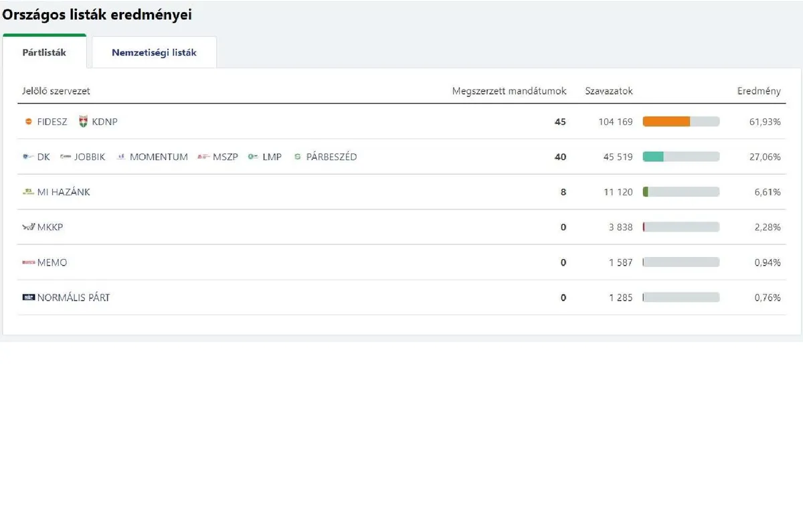Click the MI HAZÁNK party logo
Screen dimensions: 803x532
[x=28, y=192]
